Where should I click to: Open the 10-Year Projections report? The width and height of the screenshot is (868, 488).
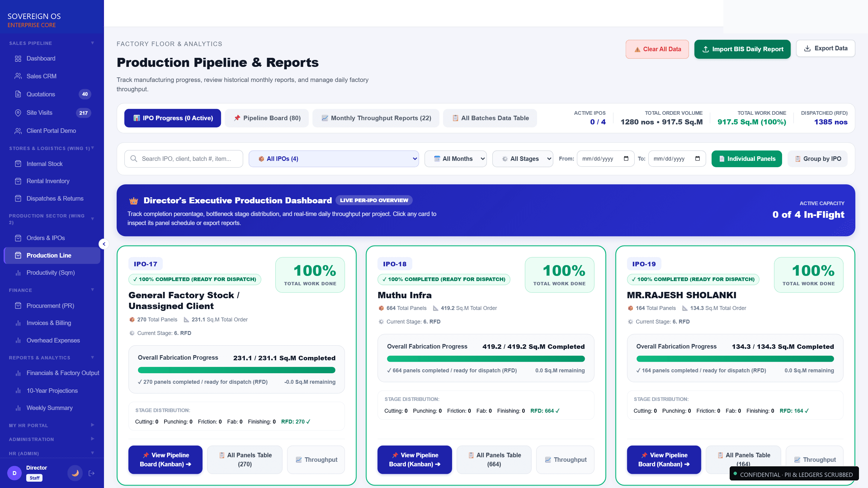point(52,391)
